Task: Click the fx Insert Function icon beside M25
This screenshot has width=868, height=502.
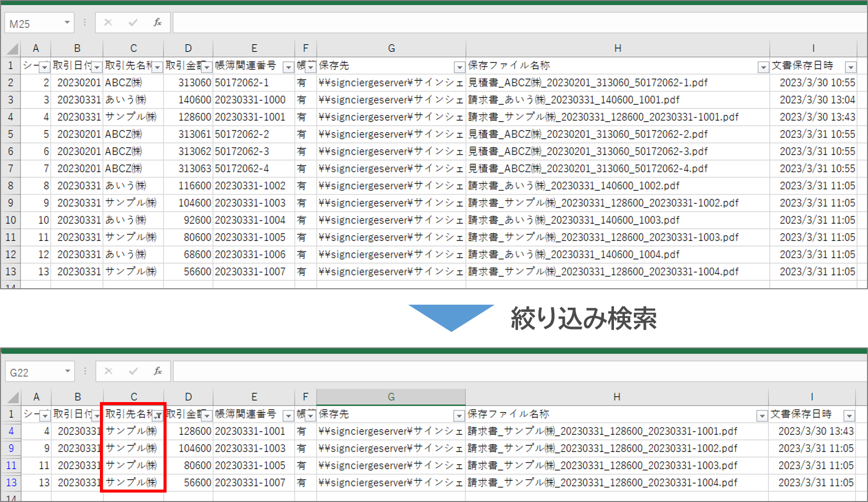Action: (158, 23)
